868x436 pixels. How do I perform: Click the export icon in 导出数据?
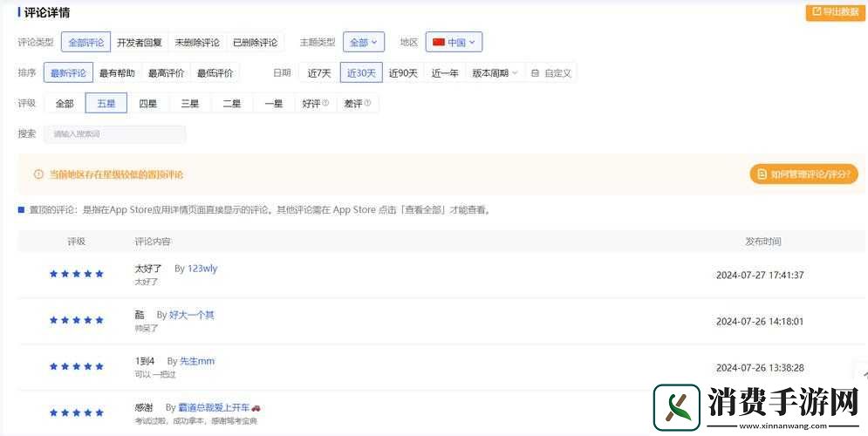816,11
